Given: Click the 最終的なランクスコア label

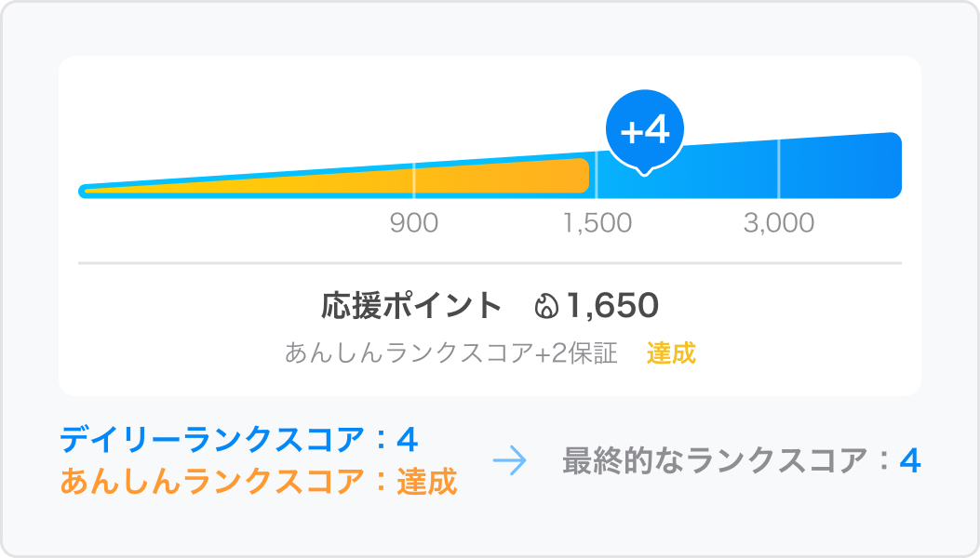Looking at the screenshot, I should point(716,461).
